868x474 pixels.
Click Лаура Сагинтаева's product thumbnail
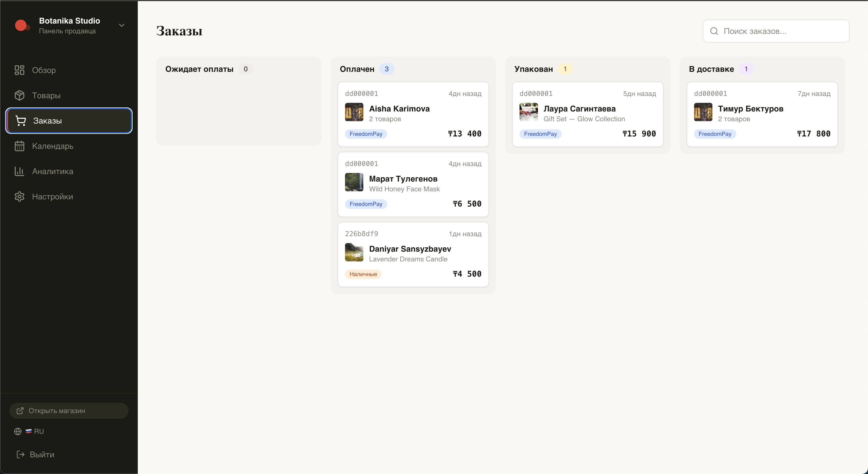(529, 112)
